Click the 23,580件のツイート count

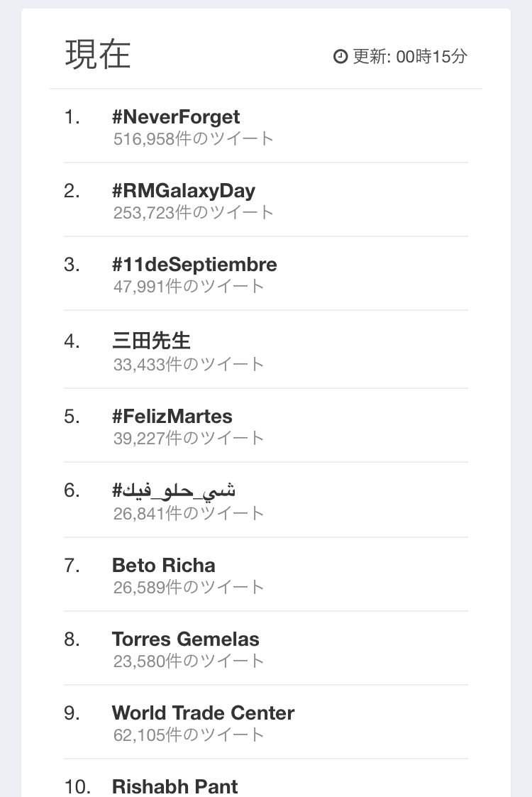tap(189, 661)
